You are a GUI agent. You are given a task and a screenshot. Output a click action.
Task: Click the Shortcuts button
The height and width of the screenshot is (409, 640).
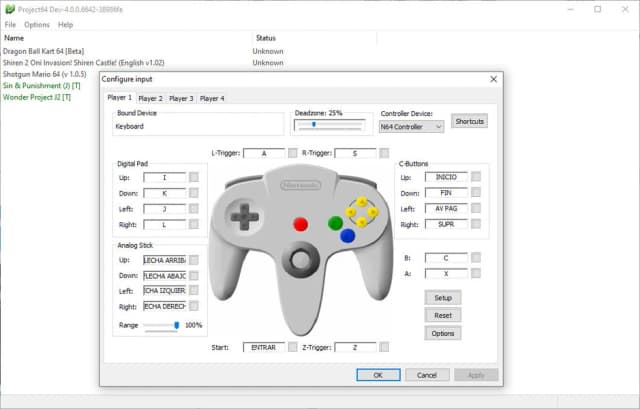click(469, 121)
